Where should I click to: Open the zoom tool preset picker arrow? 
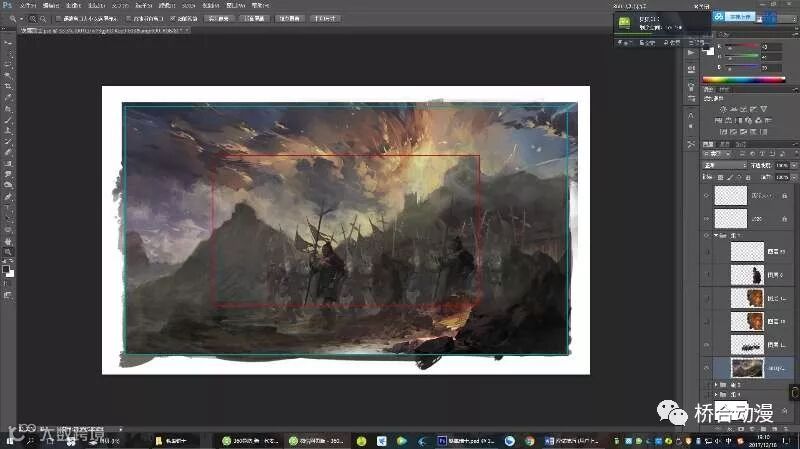21,19
